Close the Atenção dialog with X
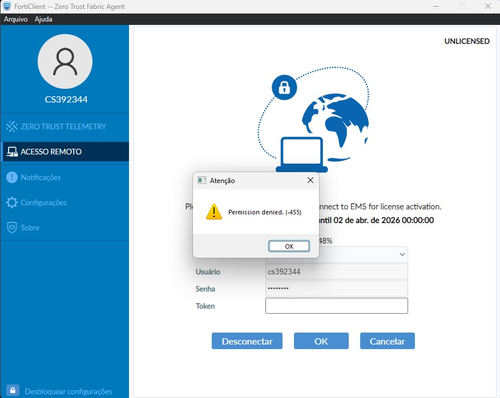The width and height of the screenshot is (500, 398). pyautogui.click(x=310, y=180)
